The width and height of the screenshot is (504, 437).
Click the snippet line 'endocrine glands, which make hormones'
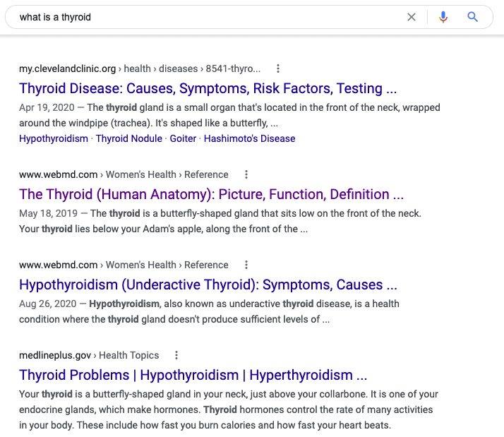coord(109,409)
